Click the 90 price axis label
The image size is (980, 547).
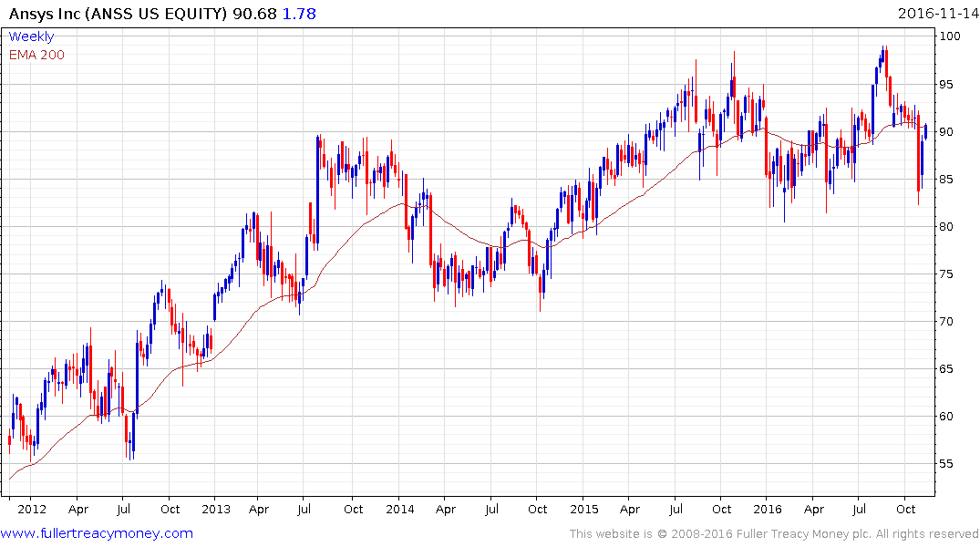point(946,132)
